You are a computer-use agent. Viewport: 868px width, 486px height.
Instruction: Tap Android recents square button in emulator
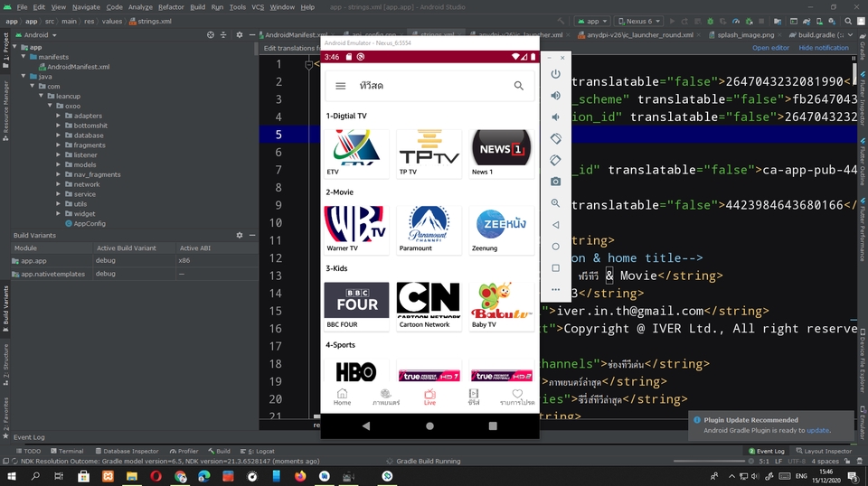(493, 425)
